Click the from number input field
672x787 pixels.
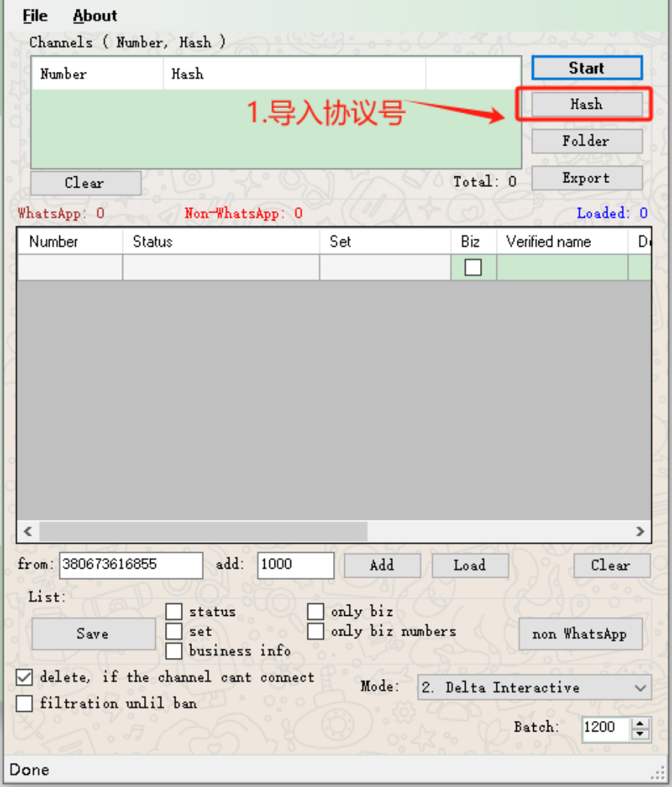click(x=131, y=566)
